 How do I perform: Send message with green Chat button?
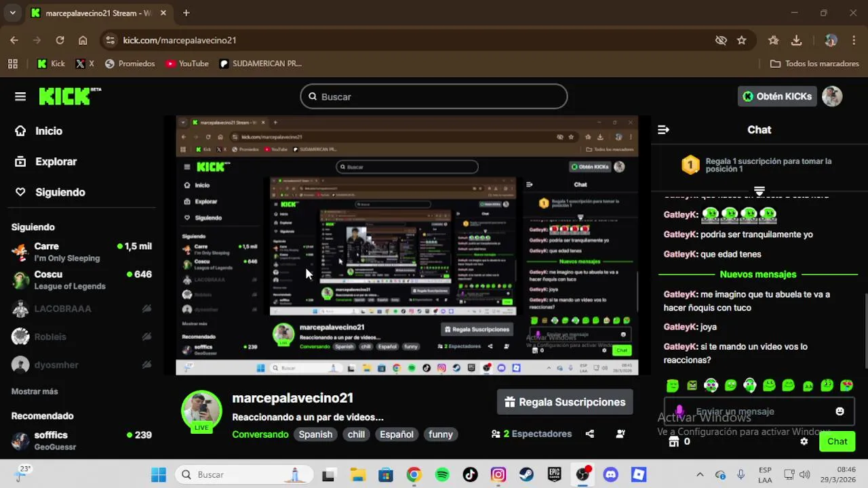(837, 441)
